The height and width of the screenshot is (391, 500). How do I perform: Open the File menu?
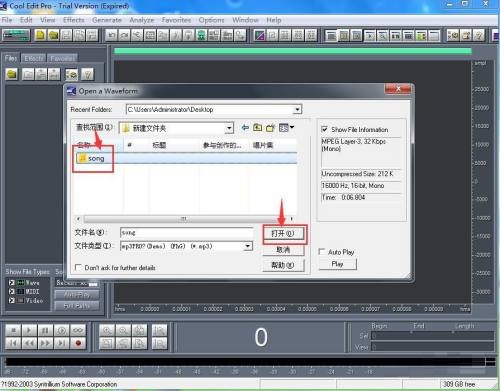coord(7,20)
